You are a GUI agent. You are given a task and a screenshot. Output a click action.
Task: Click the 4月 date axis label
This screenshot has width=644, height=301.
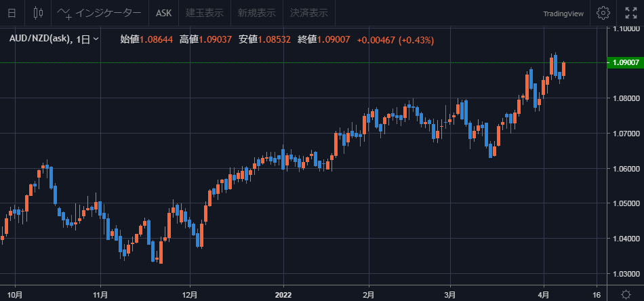544,295
